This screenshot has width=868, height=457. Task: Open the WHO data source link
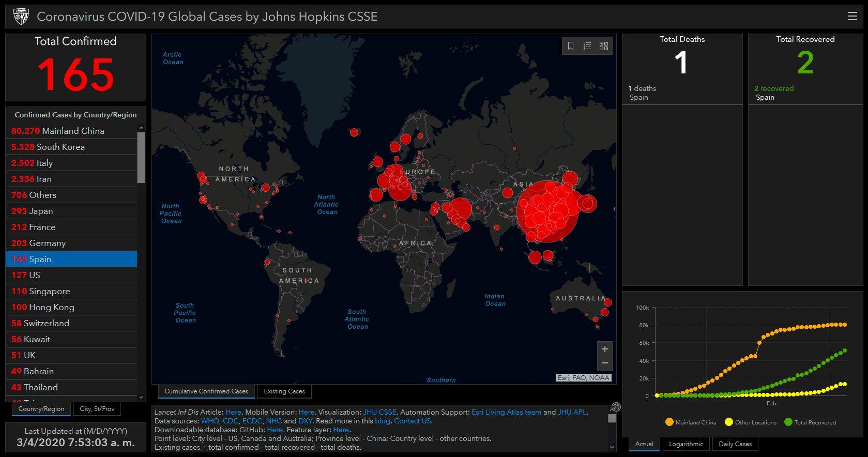click(x=210, y=421)
